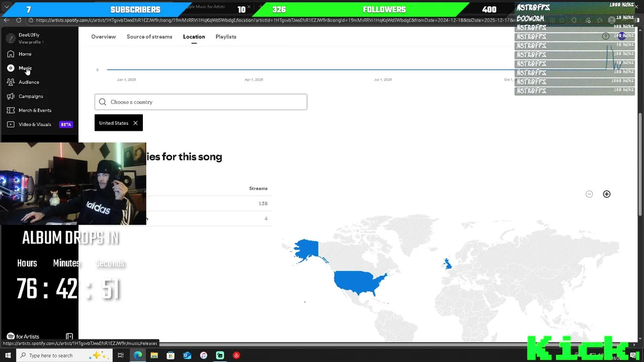The width and height of the screenshot is (644, 362).
Task: Click the Streams column header
Action: [258, 189]
